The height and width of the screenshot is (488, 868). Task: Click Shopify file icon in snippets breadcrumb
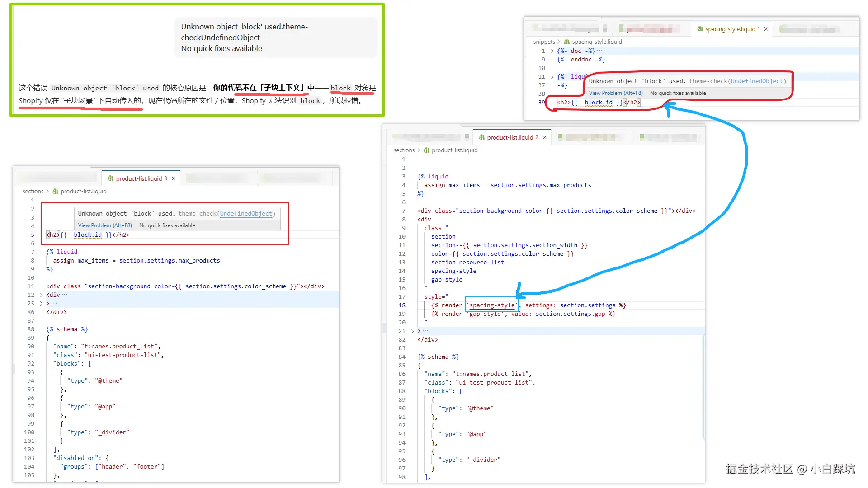pyautogui.click(x=567, y=42)
